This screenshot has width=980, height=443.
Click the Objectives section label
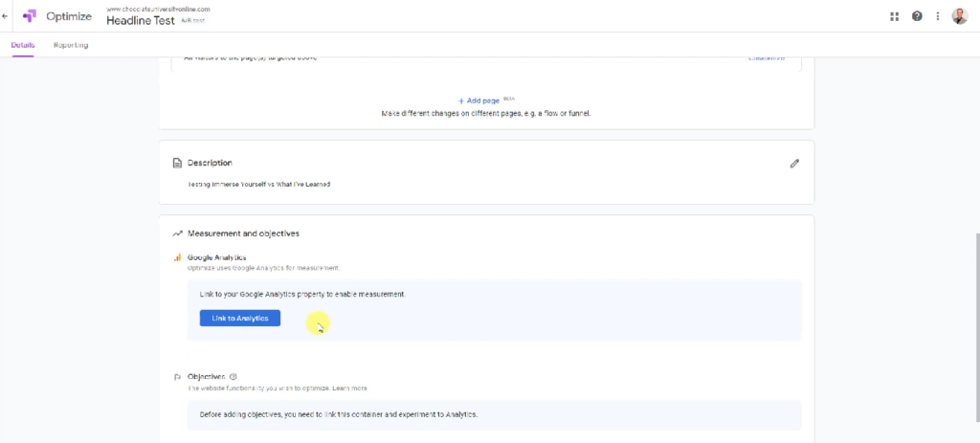[x=207, y=377]
